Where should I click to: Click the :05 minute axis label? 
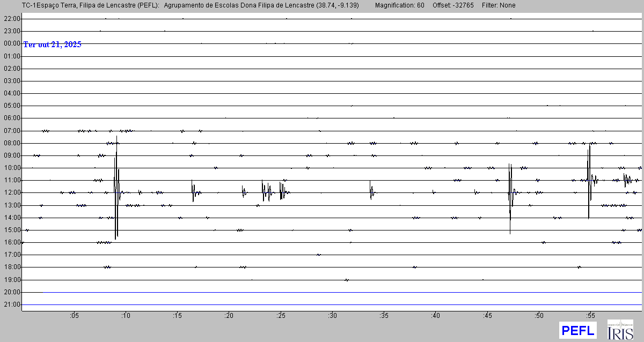tap(74, 315)
